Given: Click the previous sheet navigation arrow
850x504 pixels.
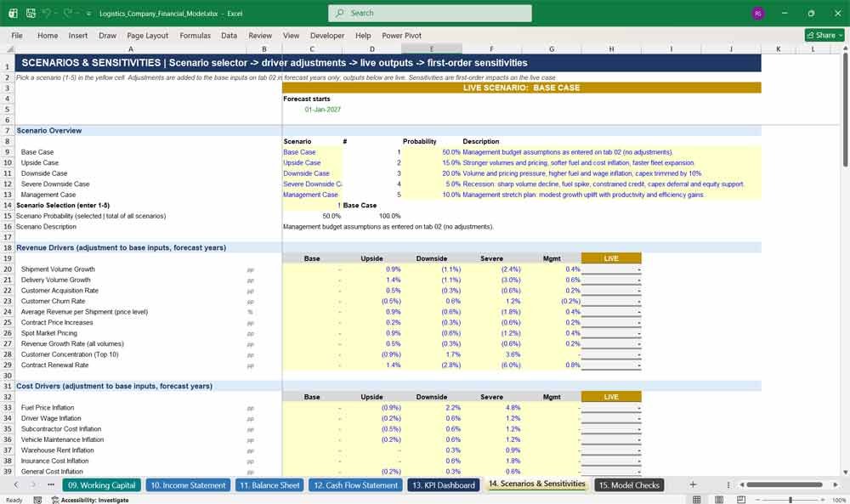Looking at the screenshot, I should tap(15, 484).
